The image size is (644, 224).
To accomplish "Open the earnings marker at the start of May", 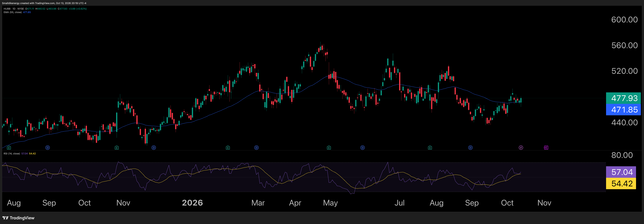I will (x=329, y=148).
